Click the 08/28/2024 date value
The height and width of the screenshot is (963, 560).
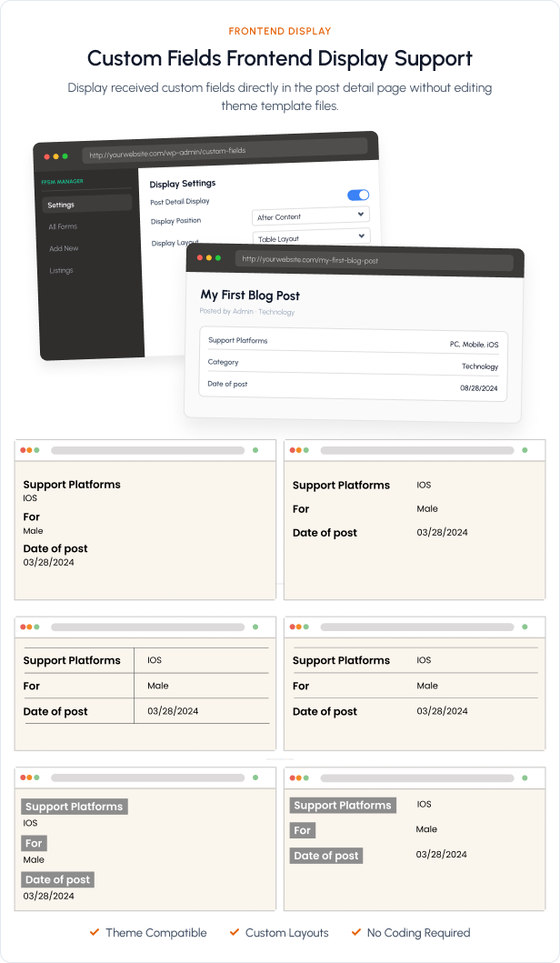pyautogui.click(x=479, y=388)
